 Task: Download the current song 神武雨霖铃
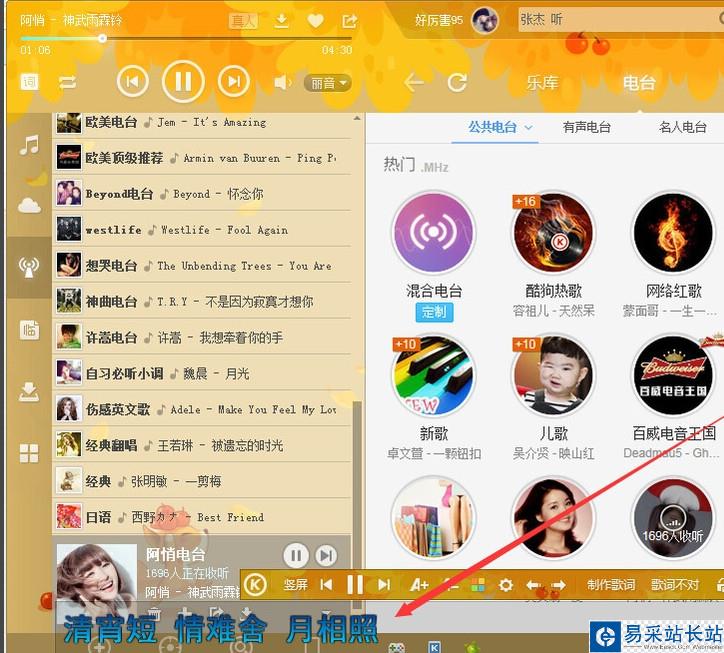tap(281, 20)
